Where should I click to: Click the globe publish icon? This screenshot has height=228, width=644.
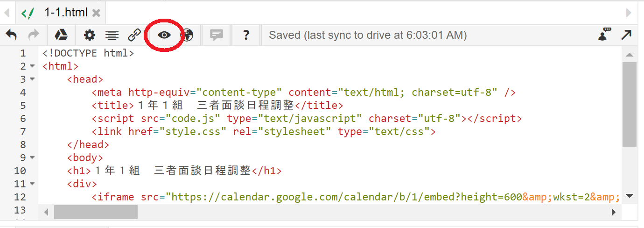(187, 35)
